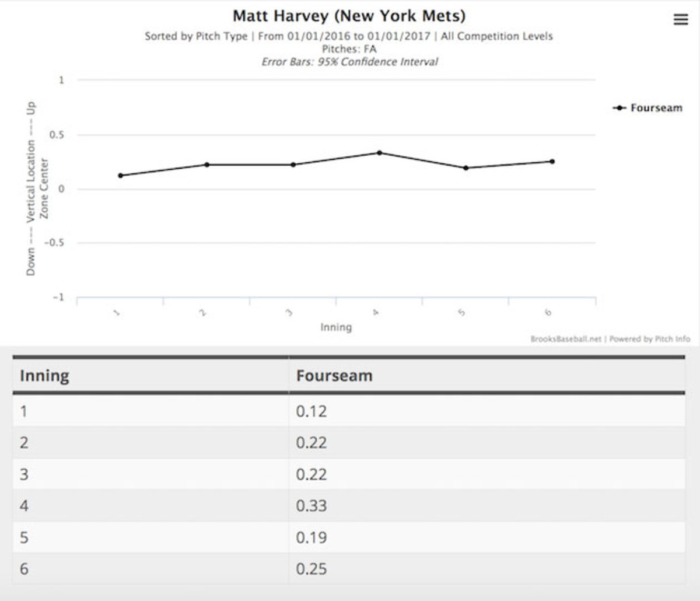Click the inning 3 data point
The width and height of the screenshot is (700, 601).
point(293,165)
